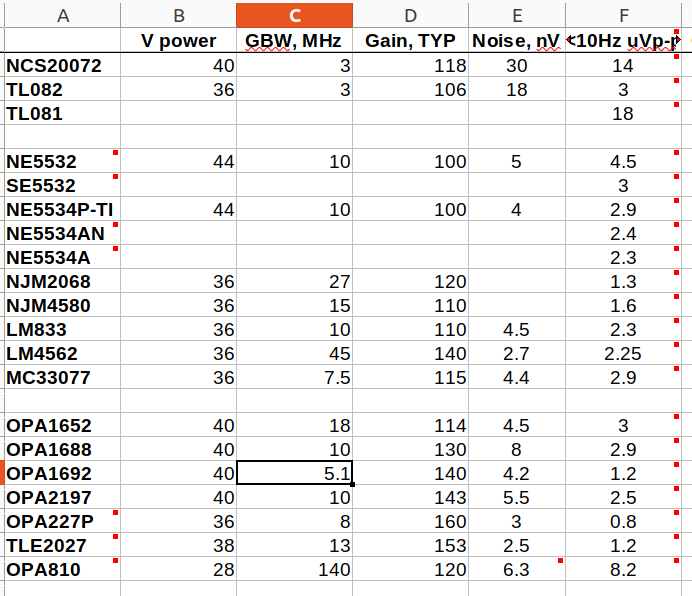Viewport: 692px width, 596px height.
Task: Click noise value 2.7 for LM4562
Action: (517, 353)
